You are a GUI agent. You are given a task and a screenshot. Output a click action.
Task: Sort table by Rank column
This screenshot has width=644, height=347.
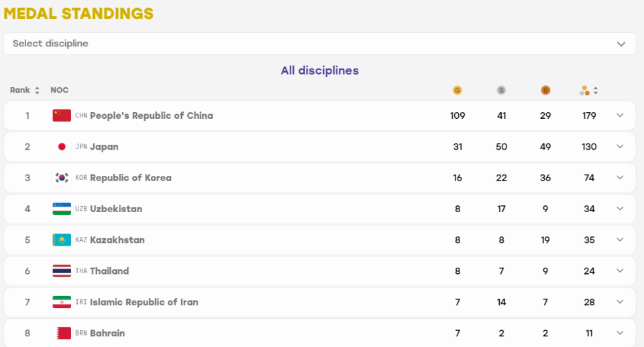coord(25,90)
